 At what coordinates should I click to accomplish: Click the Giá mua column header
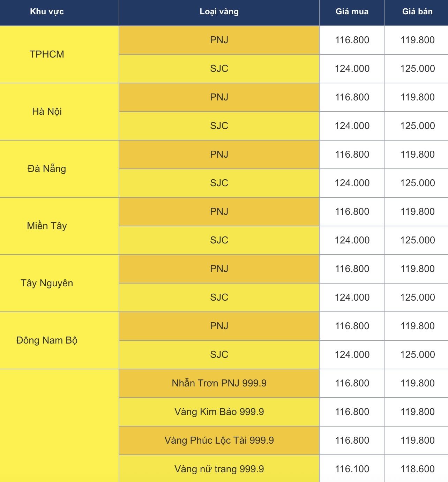[352, 12]
